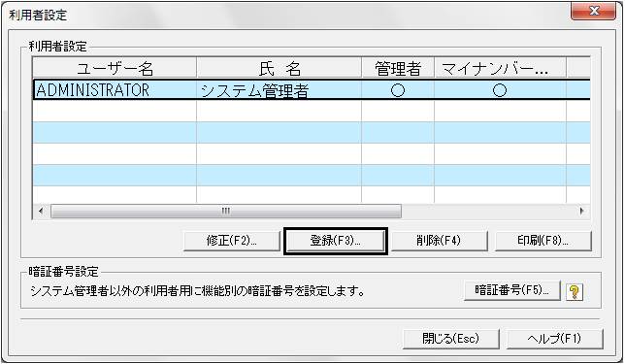Click the horizontal scrollbar left arrow
Image resolution: width=625 pixels, height=364 pixels.
(41, 211)
